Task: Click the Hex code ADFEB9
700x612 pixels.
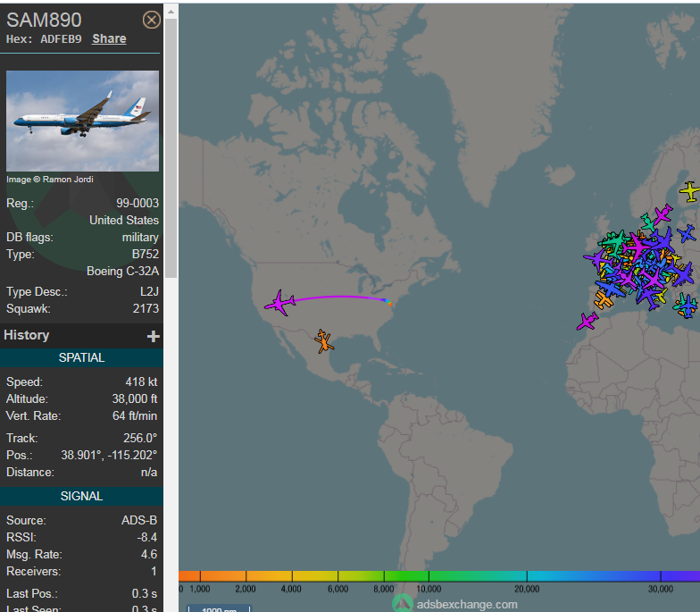Action: click(x=61, y=39)
